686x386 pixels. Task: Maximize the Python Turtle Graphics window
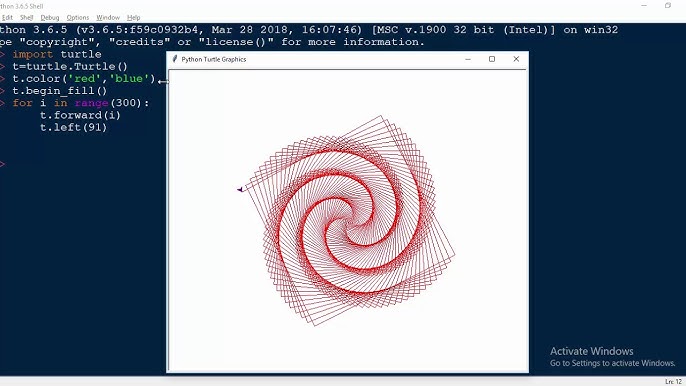point(492,59)
